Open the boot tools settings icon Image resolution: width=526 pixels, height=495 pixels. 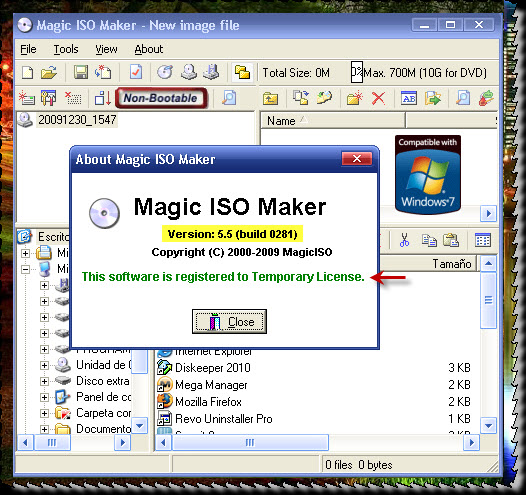tap(49, 98)
